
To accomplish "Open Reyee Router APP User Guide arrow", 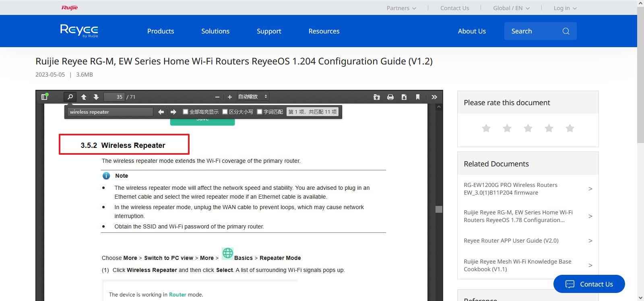I will 590,241.
